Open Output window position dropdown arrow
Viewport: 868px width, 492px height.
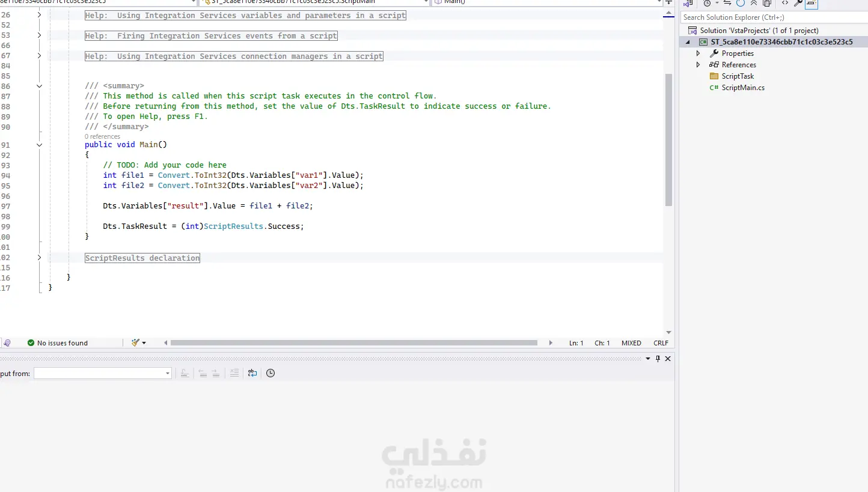(648, 359)
